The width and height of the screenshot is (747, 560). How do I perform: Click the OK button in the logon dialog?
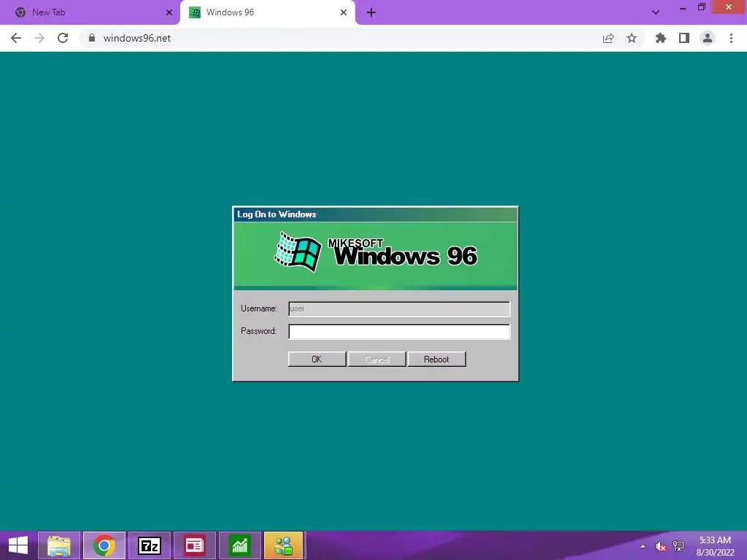pos(317,359)
